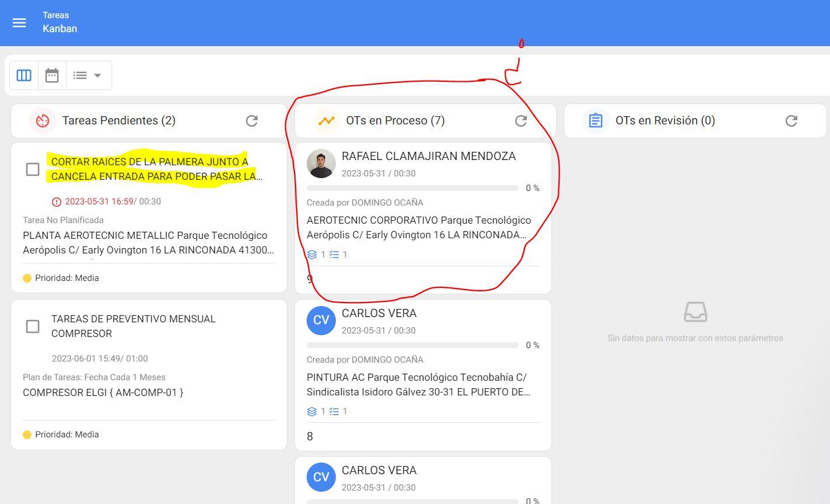Open Rafael Clamajiran Mendoza work order

(x=428, y=157)
